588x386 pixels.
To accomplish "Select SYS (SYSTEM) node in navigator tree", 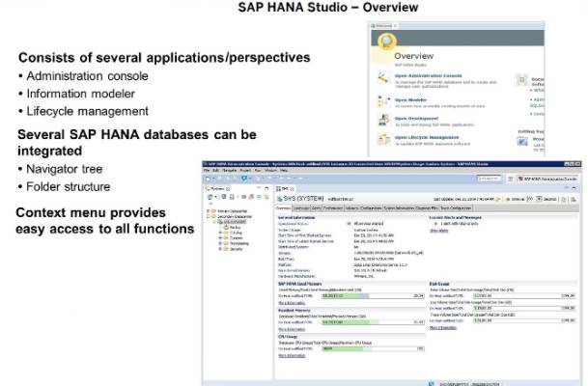I will coord(232,222).
